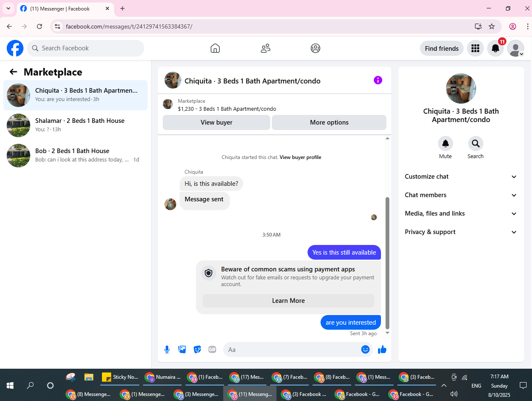Adjust volume via speaker tray icon
The image size is (532, 401).
pos(454,394)
